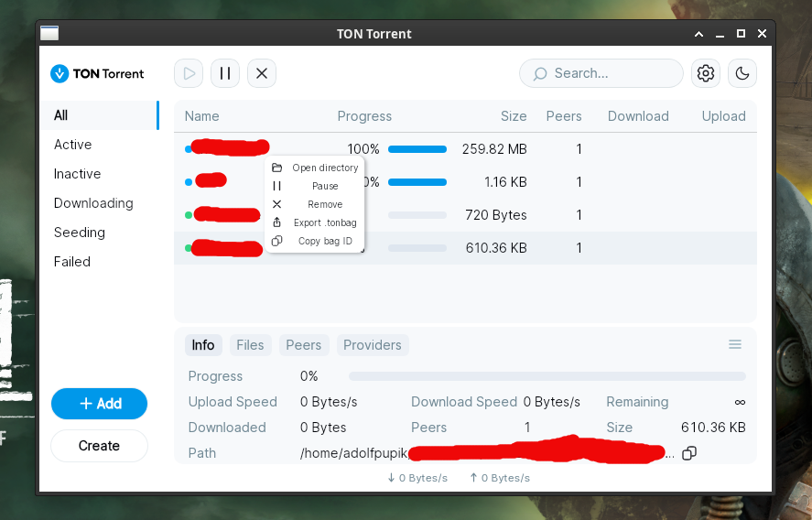The height and width of the screenshot is (520, 812).
Task: Click the TON Torrent logo
Action: [x=98, y=73]
